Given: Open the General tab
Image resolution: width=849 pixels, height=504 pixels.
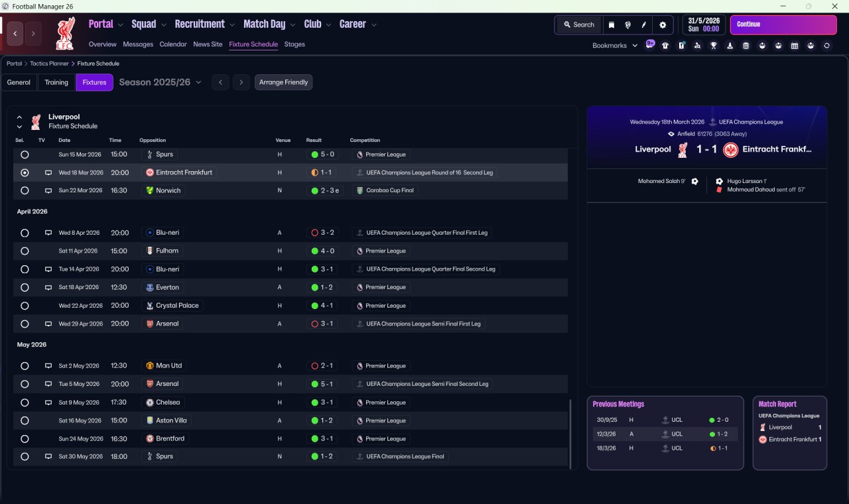Looking at the screenshot, I should point(19,82).
